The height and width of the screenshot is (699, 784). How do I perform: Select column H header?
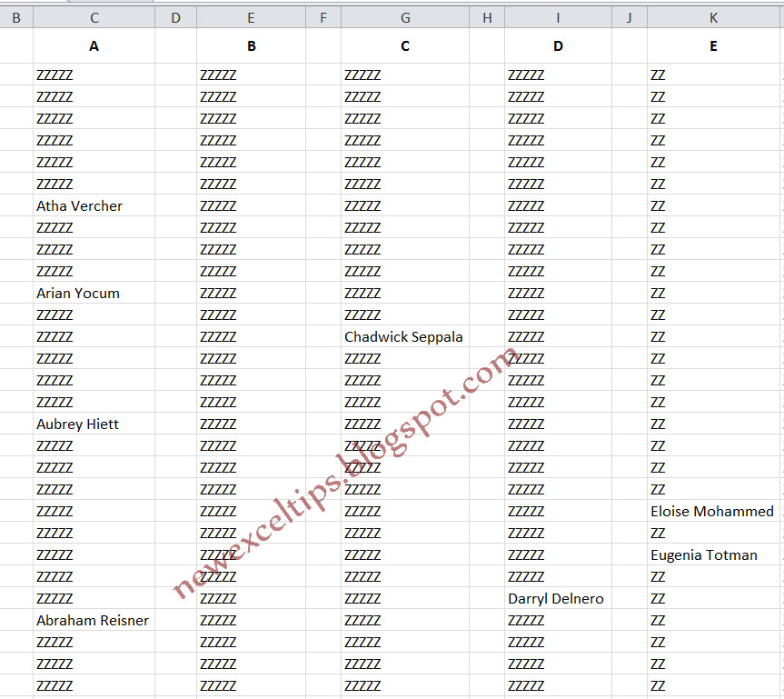(487, 18)
